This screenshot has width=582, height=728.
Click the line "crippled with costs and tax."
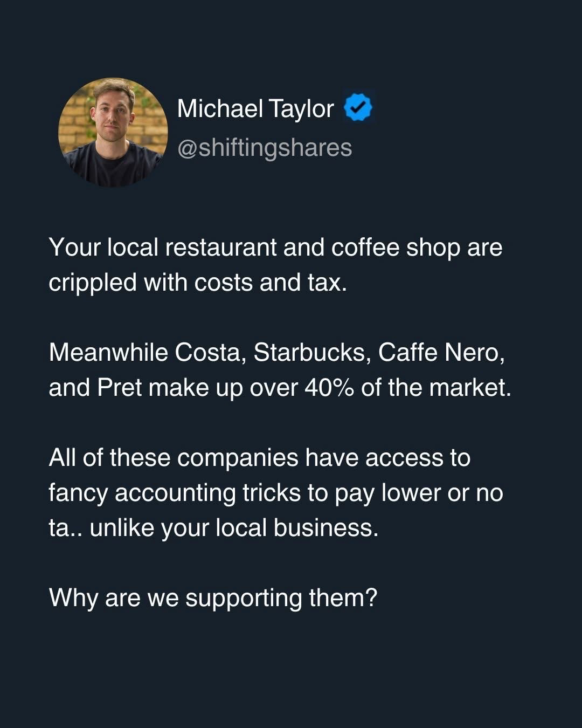coord(198,283)
